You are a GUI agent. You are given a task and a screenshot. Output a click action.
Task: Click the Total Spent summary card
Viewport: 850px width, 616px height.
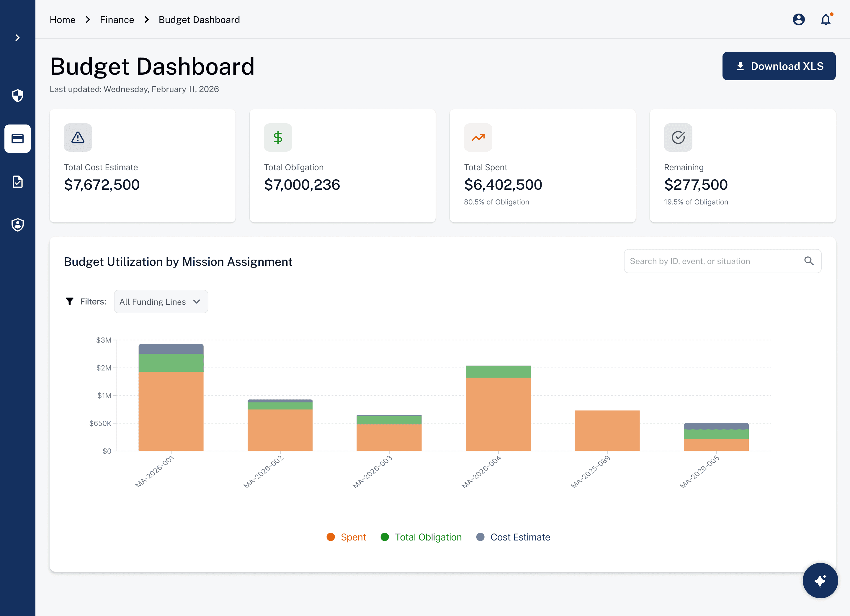pyautogui.click(x=542, y=166)
